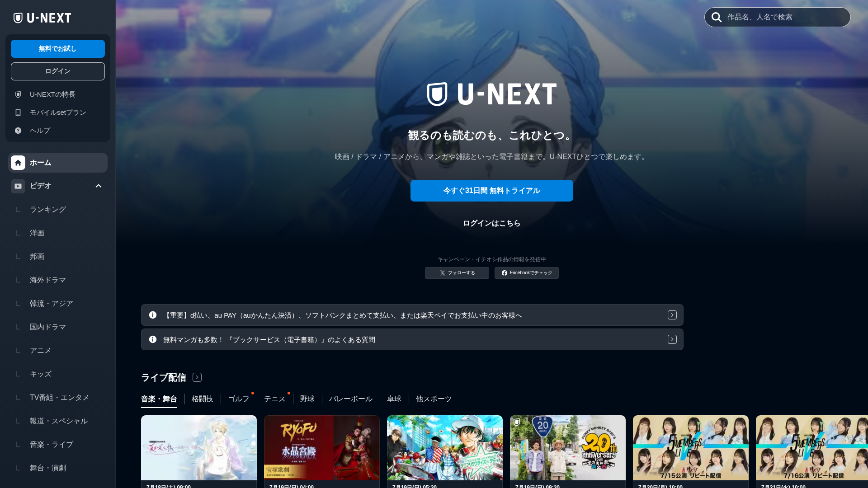Switch to the バレーボール tab
This screenshot has height=488, width=868.
pyautogui.click(x=351, y=399)
